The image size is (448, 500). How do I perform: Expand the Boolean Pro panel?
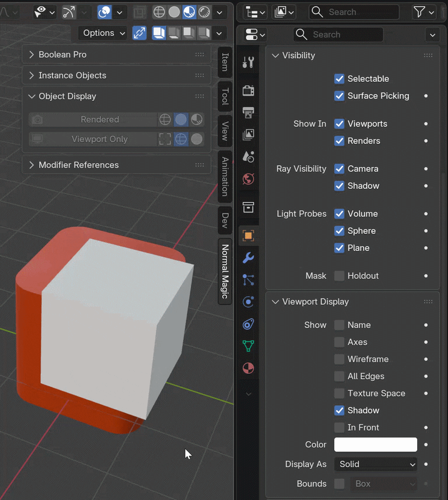point(62,54)
